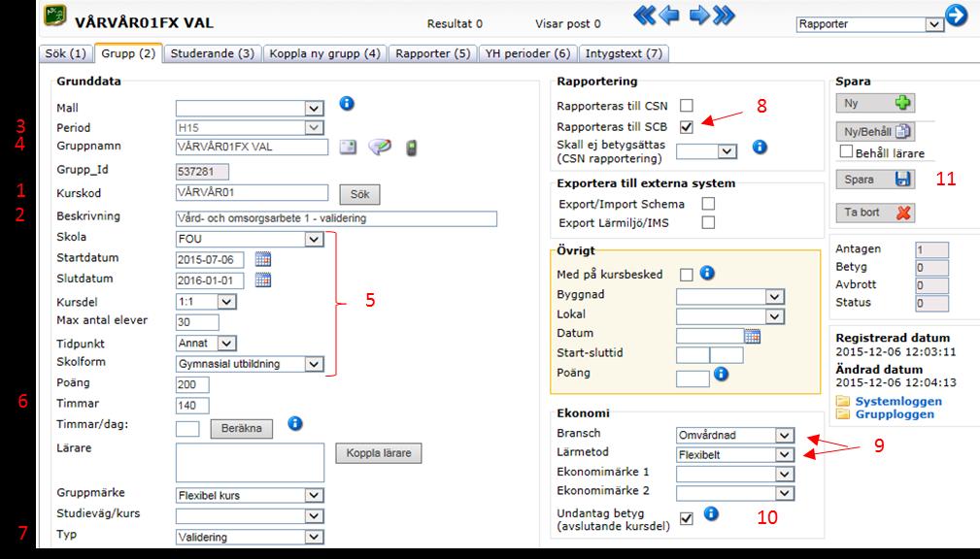Click the Koppla lärare button

(379, 453)
